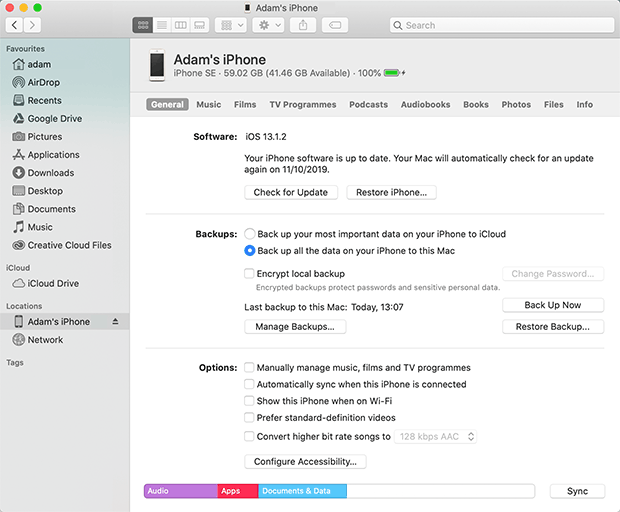Click the Share toolbar icon
The height and width of the screenshot is (512, 620).
(303, 25)
